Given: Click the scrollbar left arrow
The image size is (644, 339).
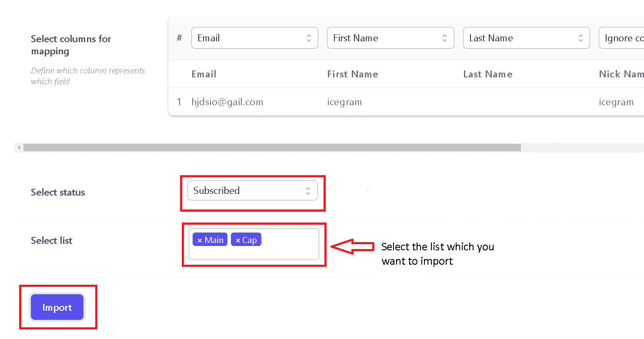Looking at the screenshot, I should pos(19,148).
